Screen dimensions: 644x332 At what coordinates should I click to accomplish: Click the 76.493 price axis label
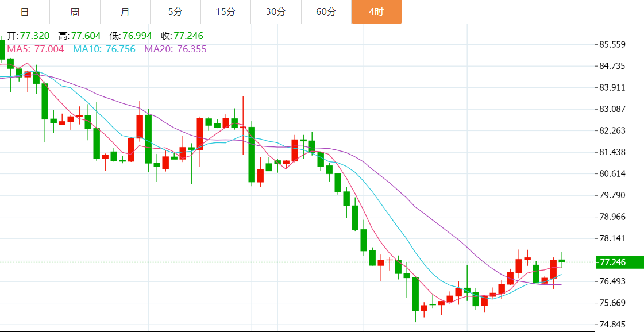tap(612, 281)
